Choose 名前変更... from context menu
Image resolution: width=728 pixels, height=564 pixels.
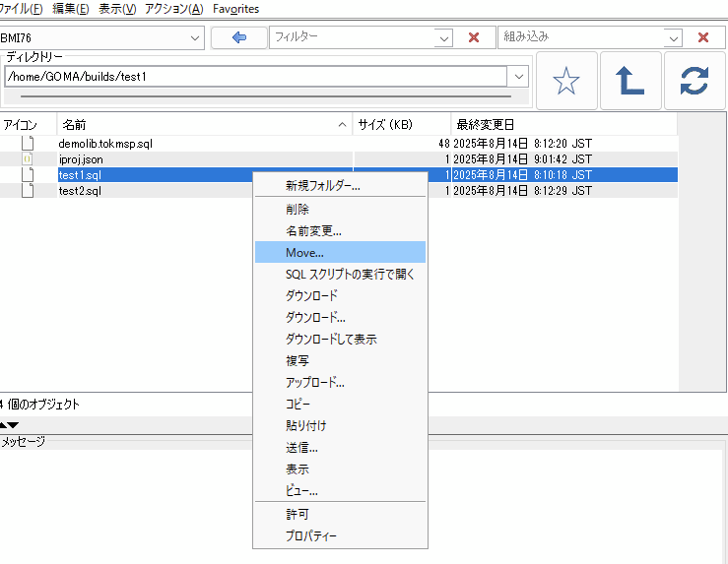[340, 230]
